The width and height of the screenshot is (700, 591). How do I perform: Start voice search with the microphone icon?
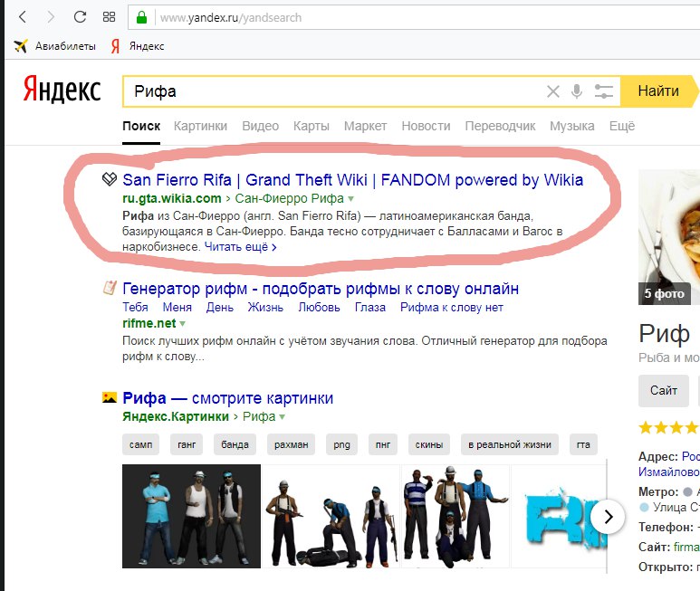pos(577,91)
